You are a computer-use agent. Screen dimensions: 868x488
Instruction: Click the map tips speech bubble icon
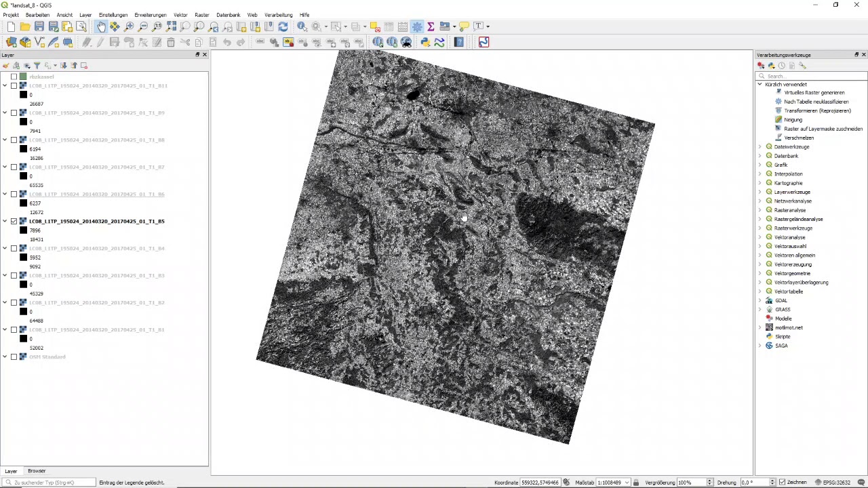coord(464,26)
